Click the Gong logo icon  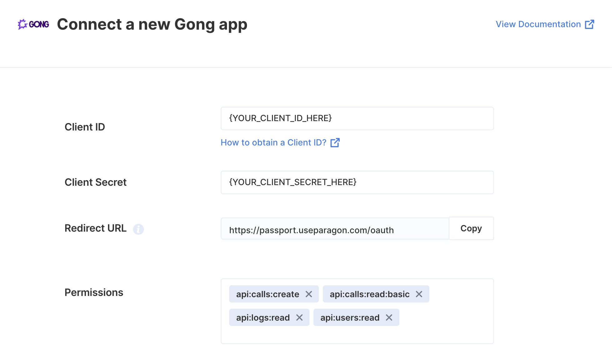coord(33,24)
